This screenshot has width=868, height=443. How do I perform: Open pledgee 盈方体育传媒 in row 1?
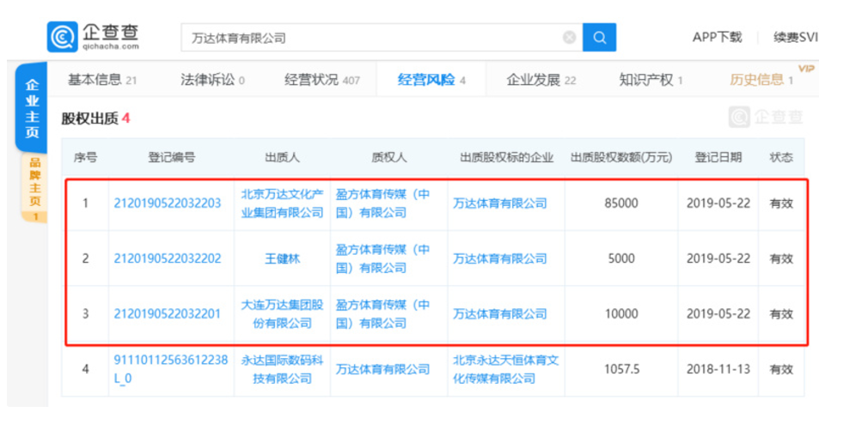[x=382, y=203]
